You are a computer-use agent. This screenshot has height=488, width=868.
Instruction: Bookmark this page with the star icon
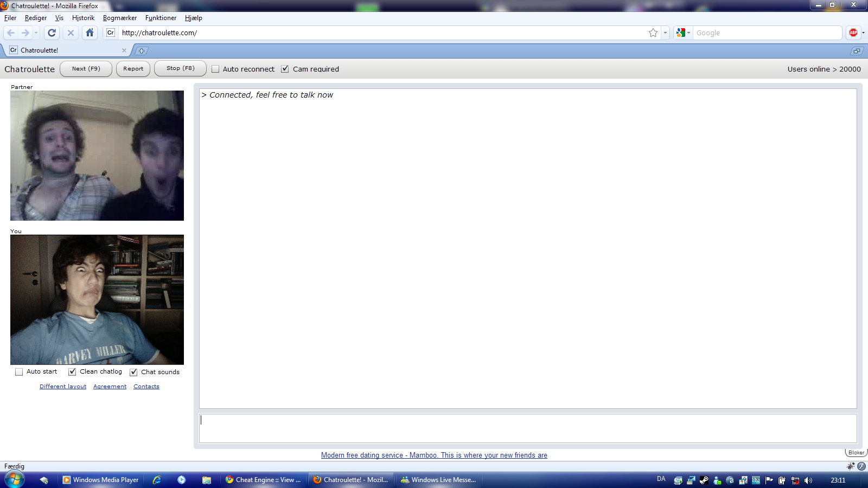point(653,33)
